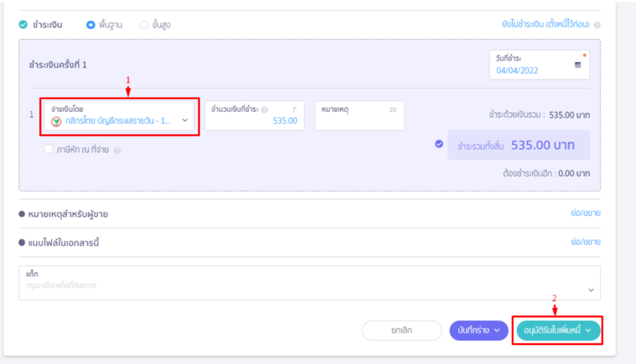This screenshot has width=636, height=364.
Task: Click ยังไม่ชำระเงิน (ตั้งหนี้ไว้ก่อน) link
Action: point(545,24)
